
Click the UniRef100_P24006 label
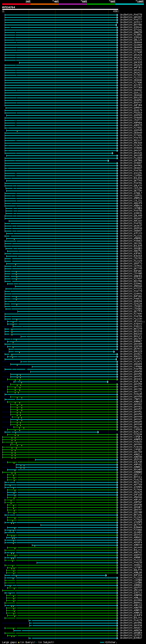[x=131, y=447]
